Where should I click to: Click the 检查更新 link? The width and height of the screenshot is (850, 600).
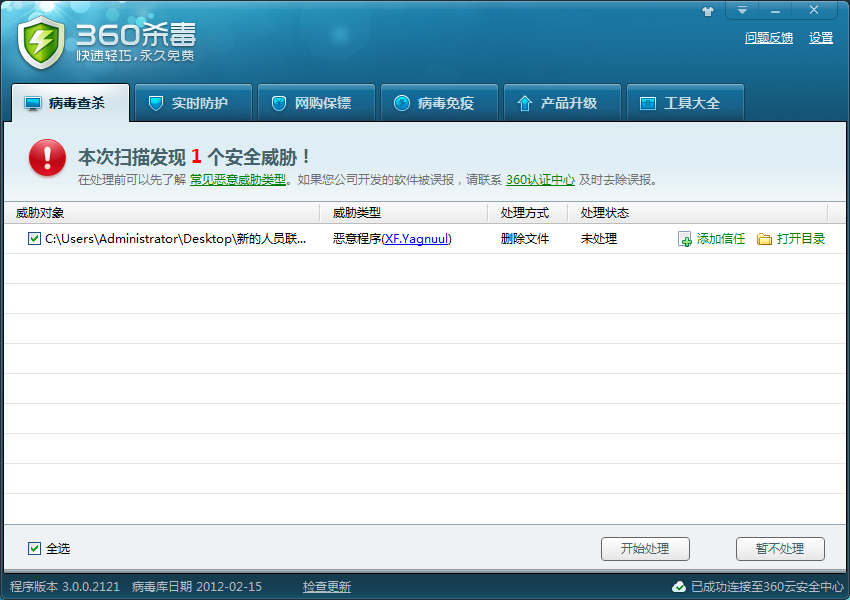click(327, 587)
